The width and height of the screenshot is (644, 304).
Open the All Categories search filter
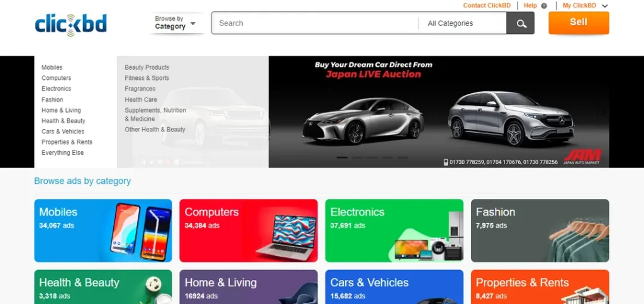462,23
